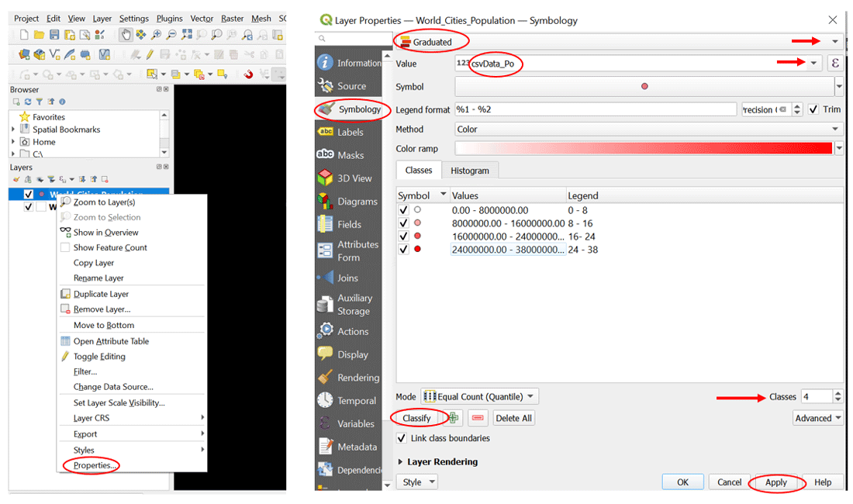Choose Zoom to Layer(s) in context menu
The height and width of the screenshot is (504, 853).
(105, 202)
